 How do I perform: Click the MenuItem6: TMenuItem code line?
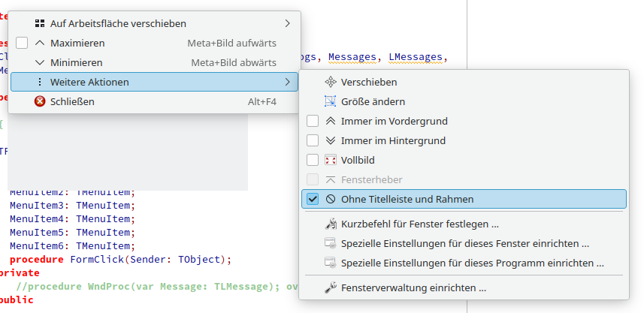pyautogui.click(x=72, y=245)
